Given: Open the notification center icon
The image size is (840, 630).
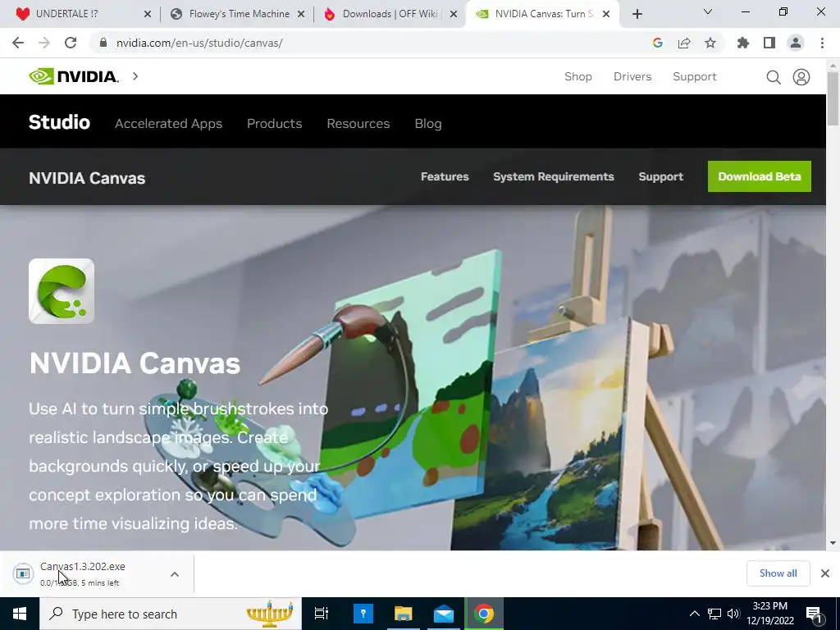Looking at the screenshot, I should [x=815, y=614].
